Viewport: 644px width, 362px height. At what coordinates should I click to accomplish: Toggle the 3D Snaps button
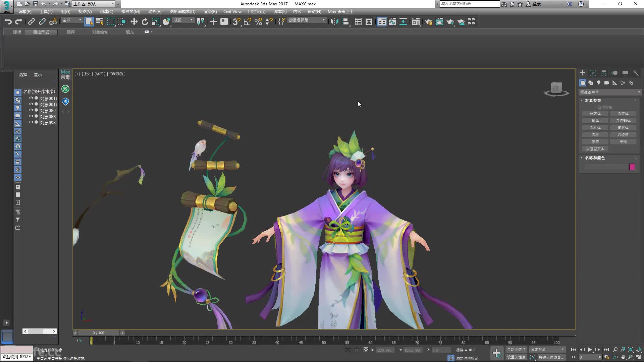(236, 22)
